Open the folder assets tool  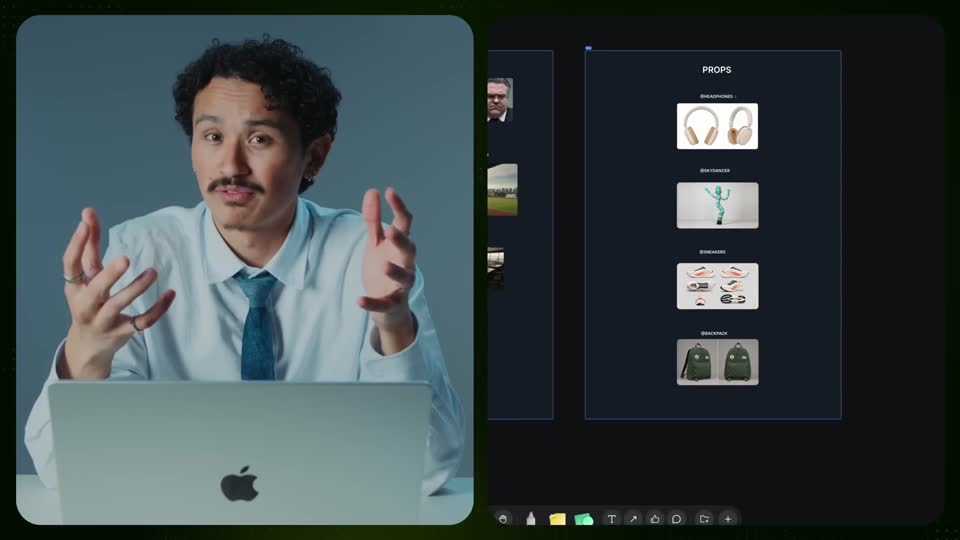point(705,519)
